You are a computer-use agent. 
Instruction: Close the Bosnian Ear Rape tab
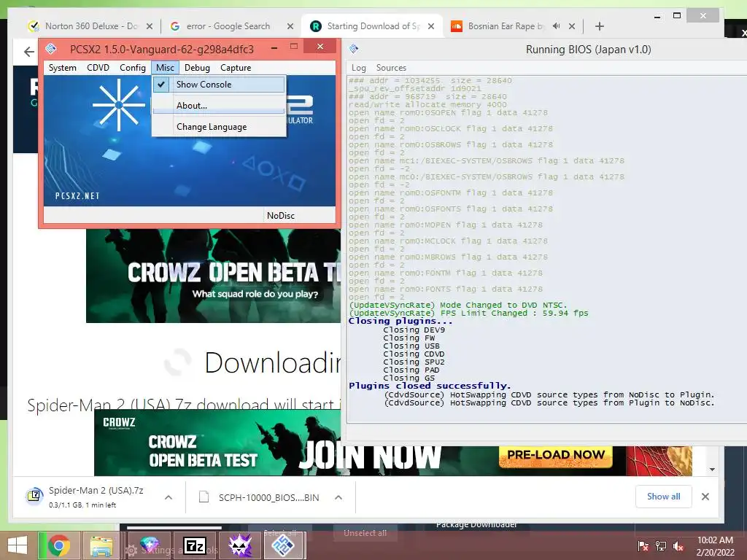pyautogui.click(x=572, y=26)
